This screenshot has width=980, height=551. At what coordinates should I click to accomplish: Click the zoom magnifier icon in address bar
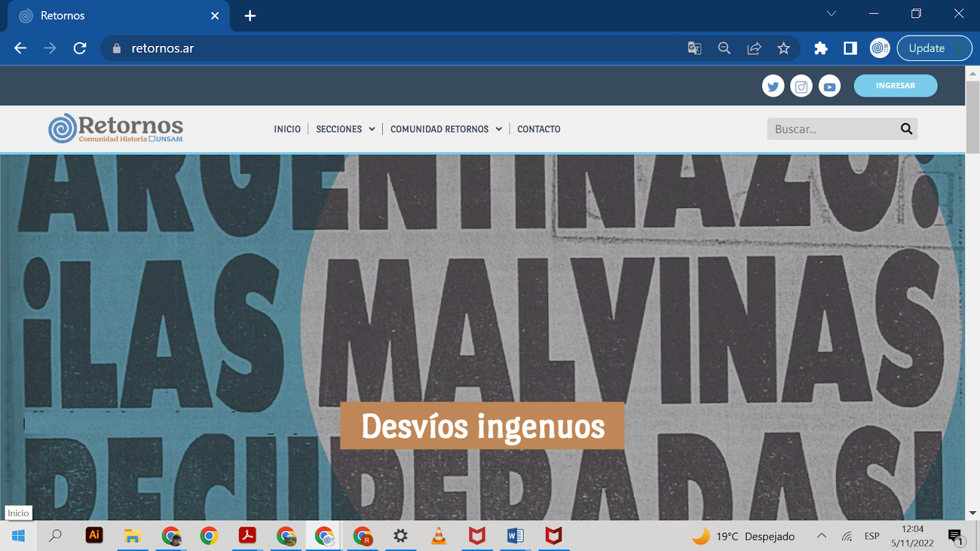click(724, 48)
